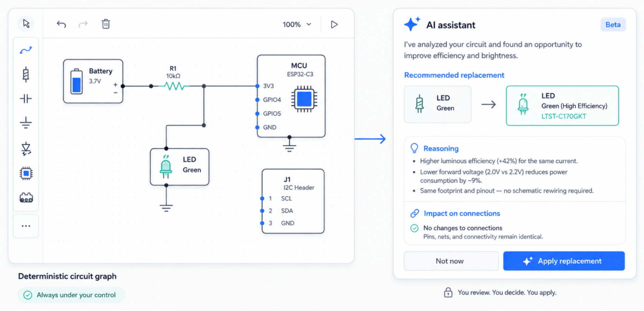This screenshot has width=644, height=311.
Task: Click Always under your control checkmark
Action: tap(28, 295)
